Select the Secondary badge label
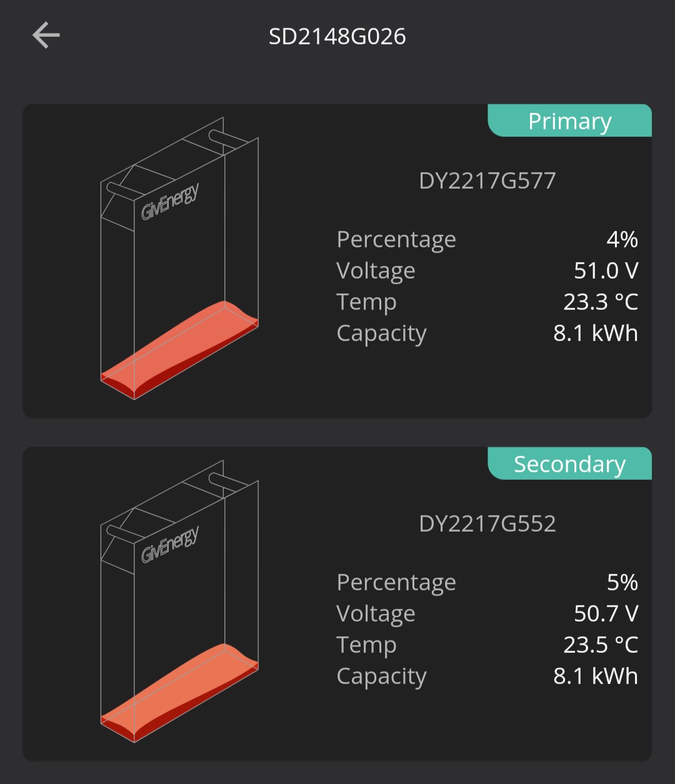 click(569, 464)
